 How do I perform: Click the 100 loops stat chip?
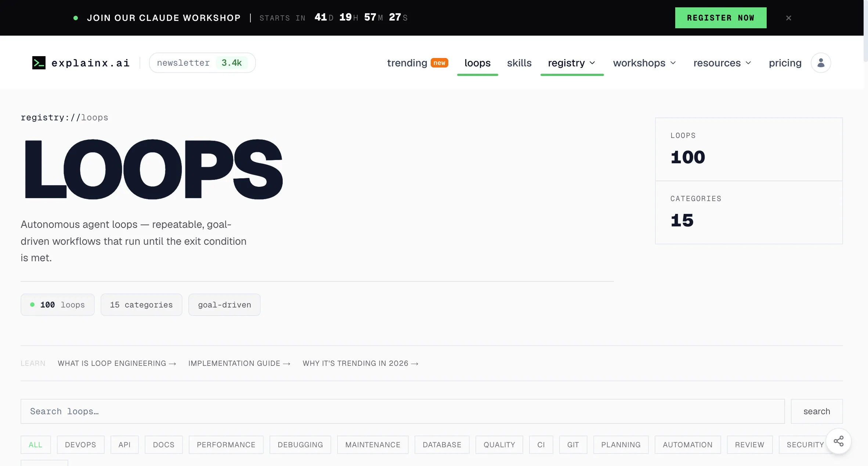58,305
